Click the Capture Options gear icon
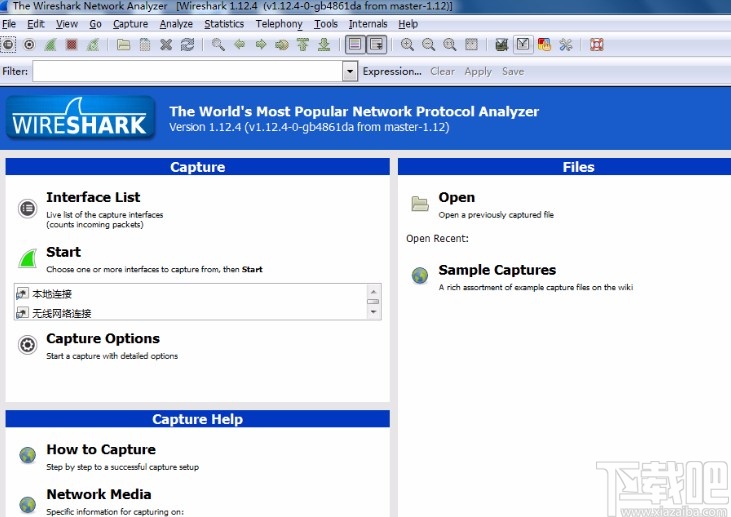Viewport: 731px width, 517px height. [x=28, y=345]
